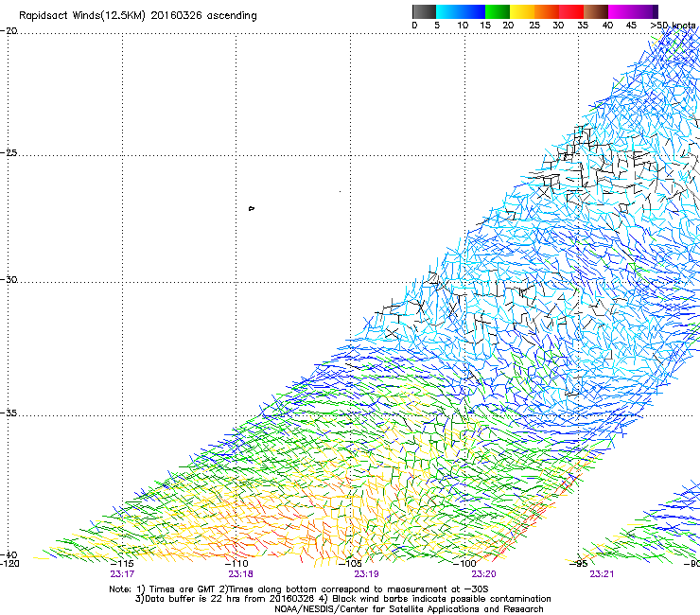Image resolution: width=700 pixels, height=615 pixels.
Task: Select the dark purple >50 knots segment
Action: click(x=656, y=11)
